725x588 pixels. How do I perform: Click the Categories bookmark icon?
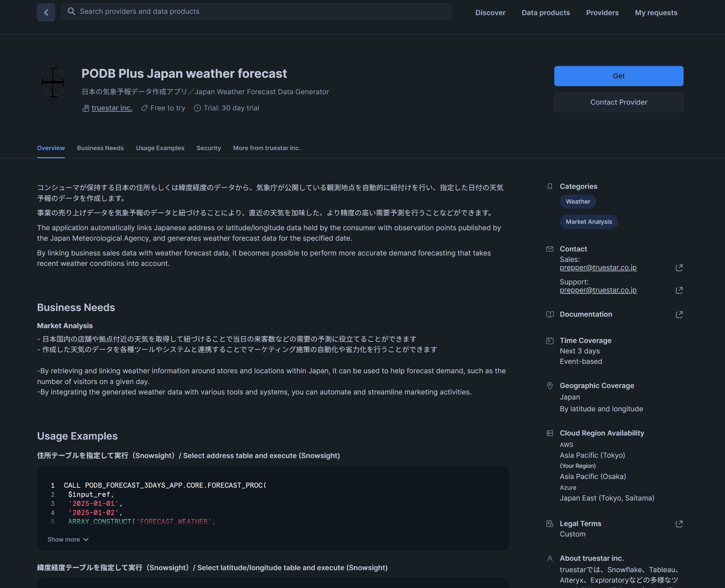point(550,186)
